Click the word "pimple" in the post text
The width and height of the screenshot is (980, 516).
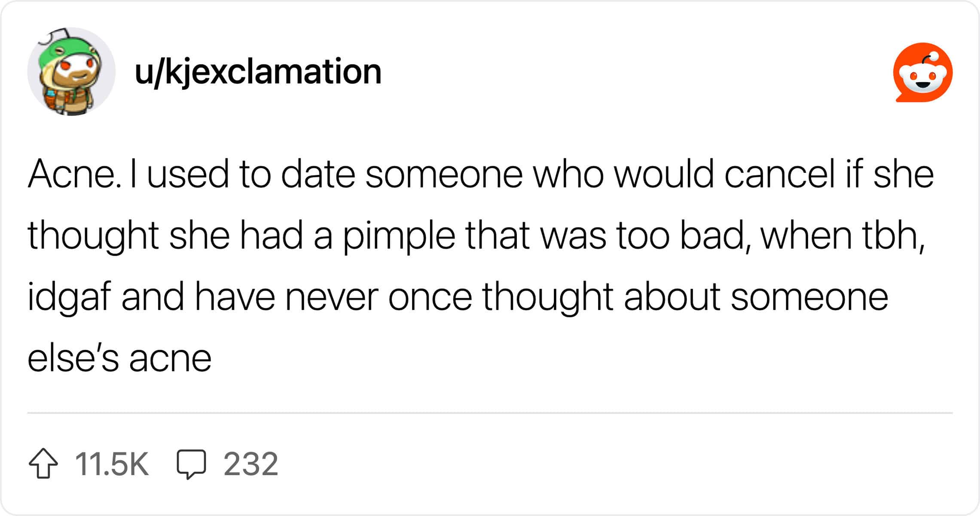click(399, 236)
